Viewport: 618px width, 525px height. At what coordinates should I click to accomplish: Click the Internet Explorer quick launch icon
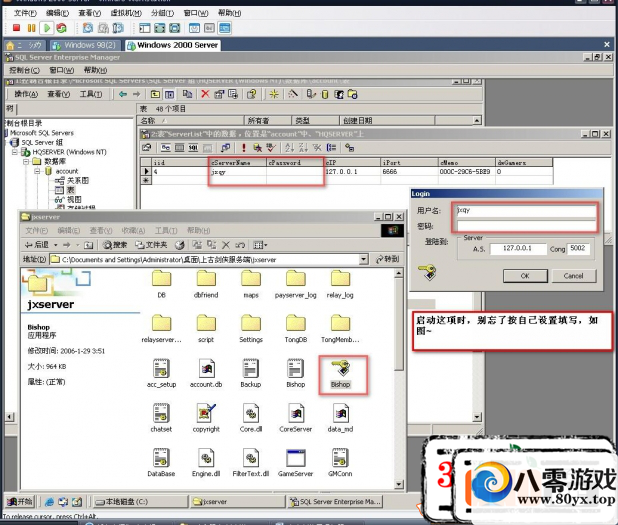point(49,502)
